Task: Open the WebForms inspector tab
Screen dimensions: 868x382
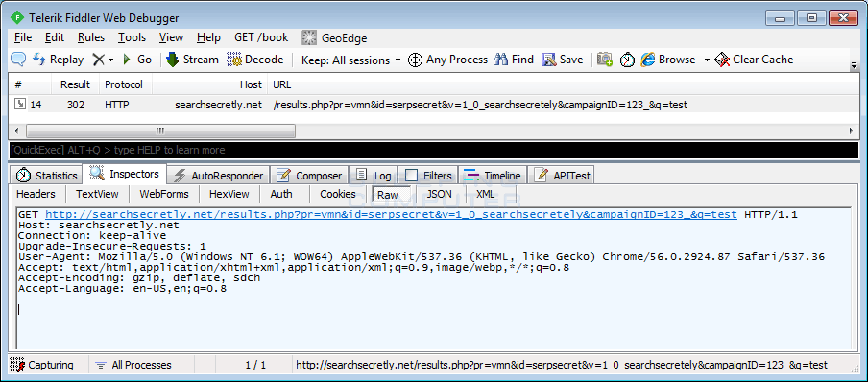Action: click(x=164, y=194)
